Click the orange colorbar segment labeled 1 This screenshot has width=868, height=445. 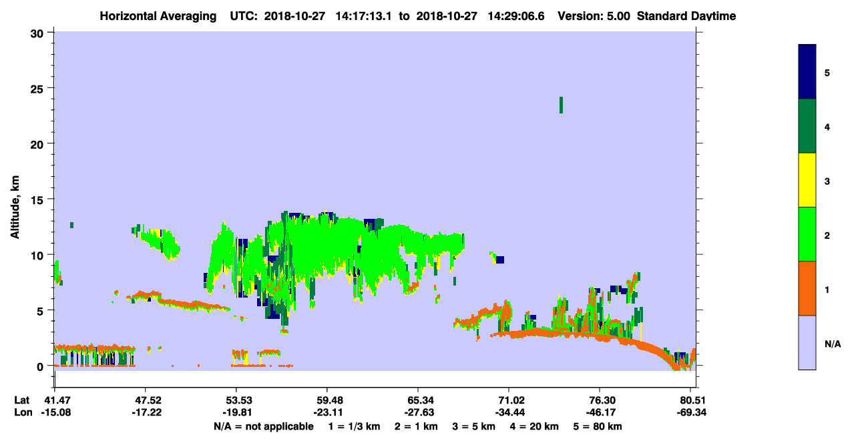point(807,288)
